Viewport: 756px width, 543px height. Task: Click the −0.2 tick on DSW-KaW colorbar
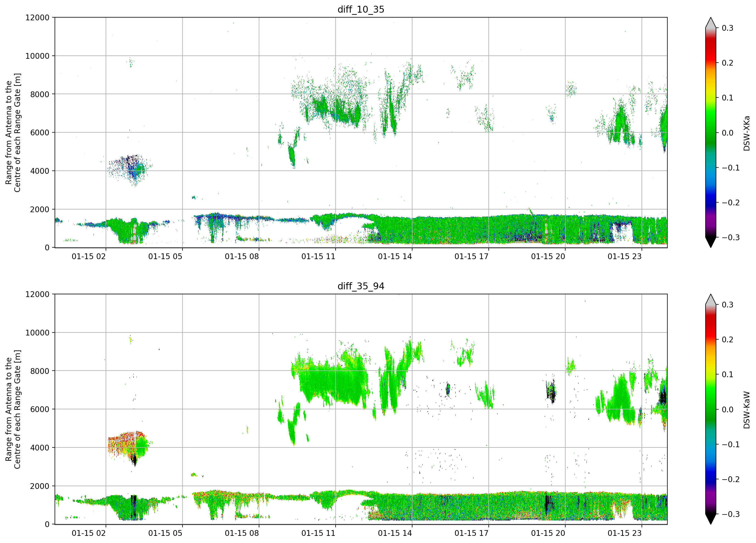coord(731,479)
